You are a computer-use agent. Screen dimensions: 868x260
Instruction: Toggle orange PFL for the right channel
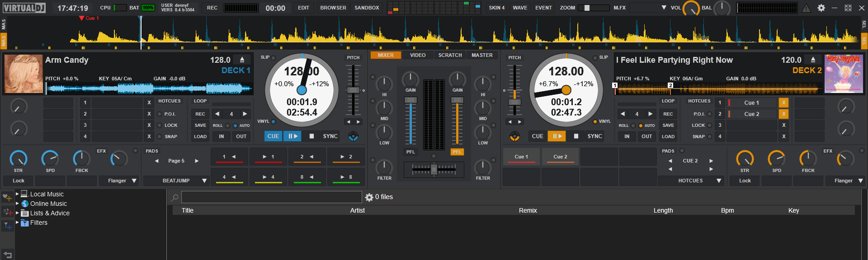pyautogui.click(x=457, y=152)
